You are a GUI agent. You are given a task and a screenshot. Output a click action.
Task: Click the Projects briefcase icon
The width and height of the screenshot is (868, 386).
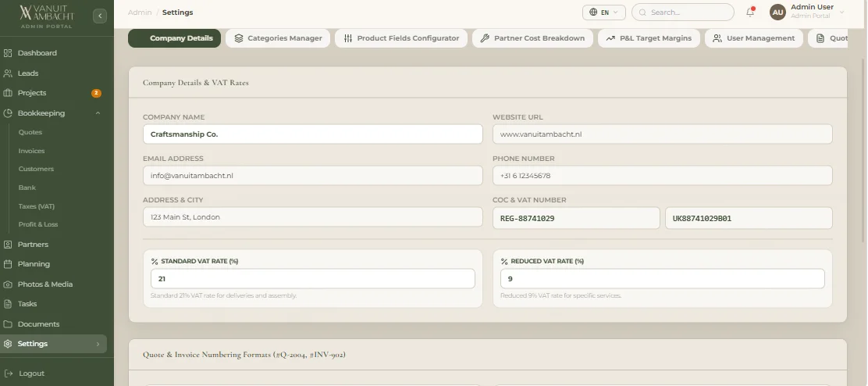tap(8, 93)
